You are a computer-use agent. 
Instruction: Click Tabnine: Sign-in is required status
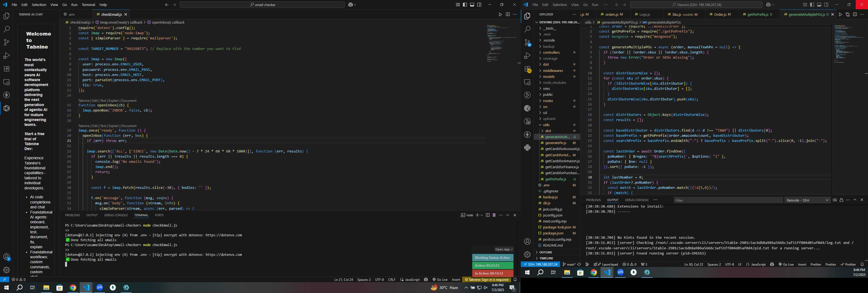486,279
